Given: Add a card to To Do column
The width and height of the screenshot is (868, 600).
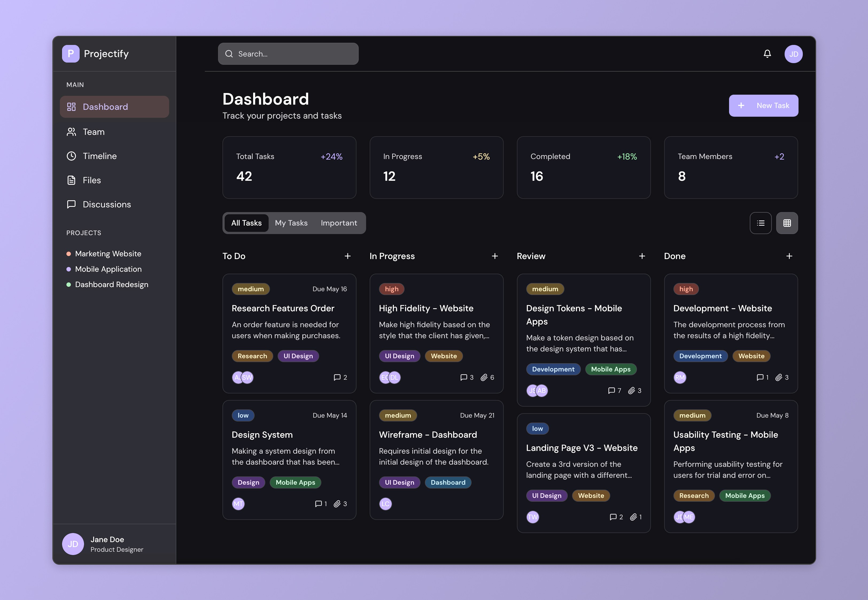Looking at the screenshot, I should click(x=348, y=256).
